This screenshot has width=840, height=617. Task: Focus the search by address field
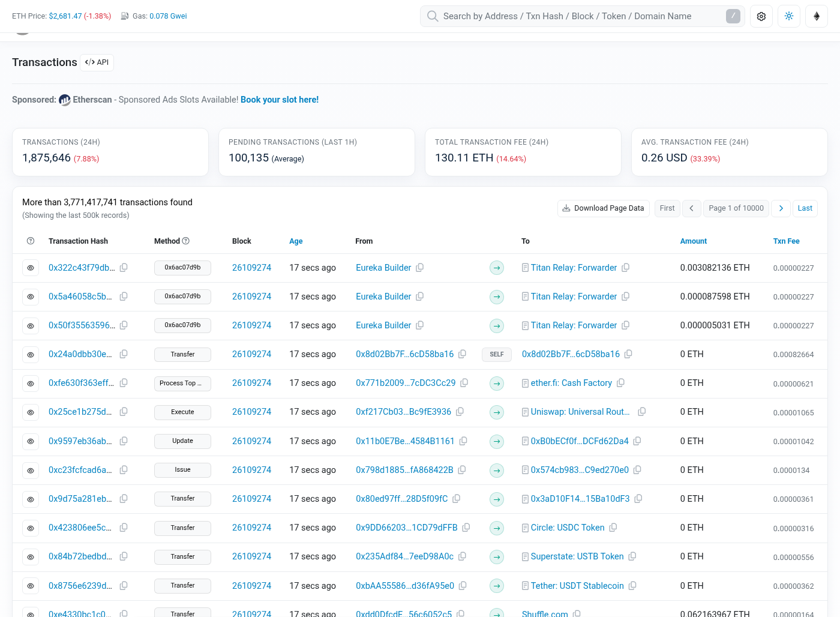(x=582, y=16)
